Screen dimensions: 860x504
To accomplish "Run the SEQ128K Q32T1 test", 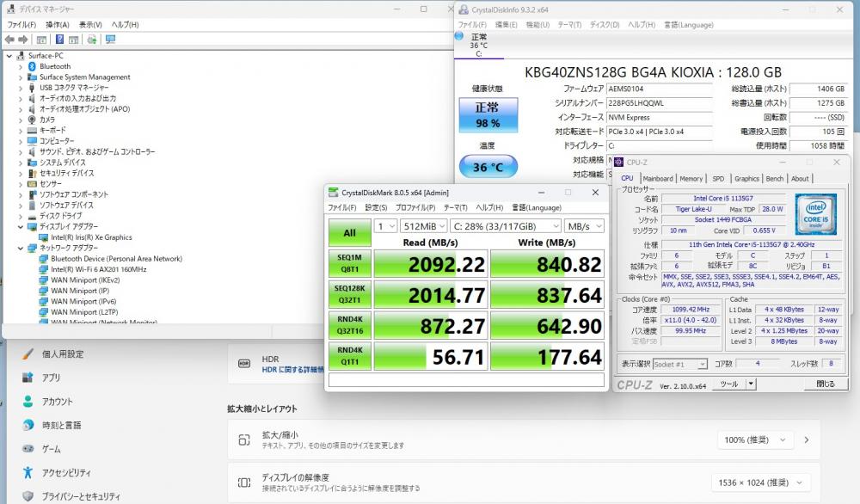I will coord(349,294).
